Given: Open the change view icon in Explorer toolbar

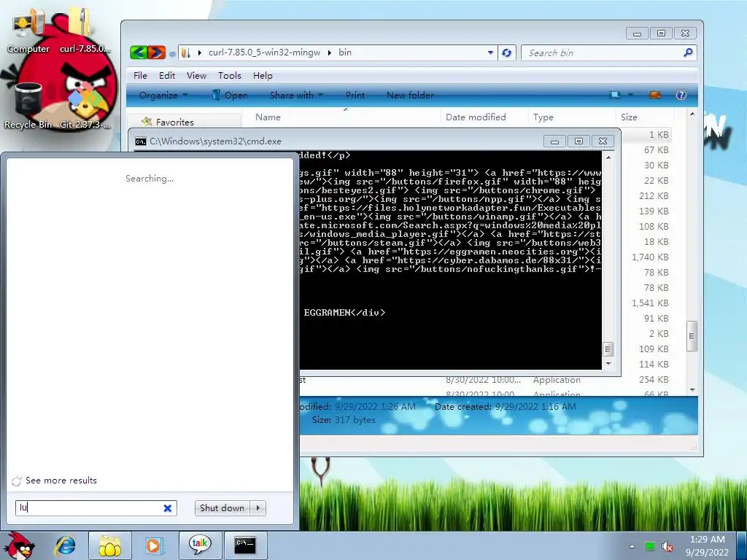Looking at the screenshot, I should [x=615, y=96].
